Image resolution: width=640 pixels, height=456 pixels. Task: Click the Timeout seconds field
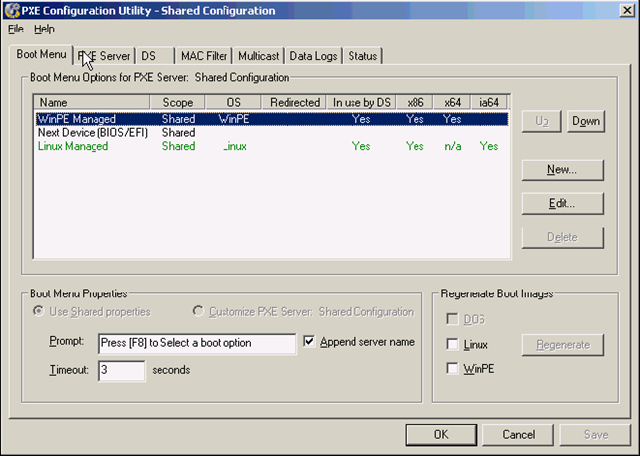(121, 370)
